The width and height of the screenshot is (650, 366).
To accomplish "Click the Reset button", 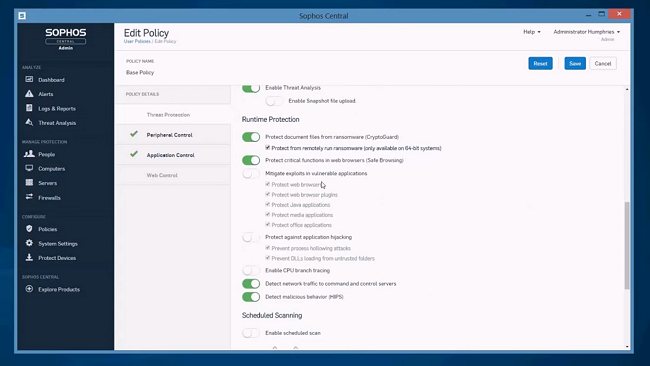I will point(540,63).
